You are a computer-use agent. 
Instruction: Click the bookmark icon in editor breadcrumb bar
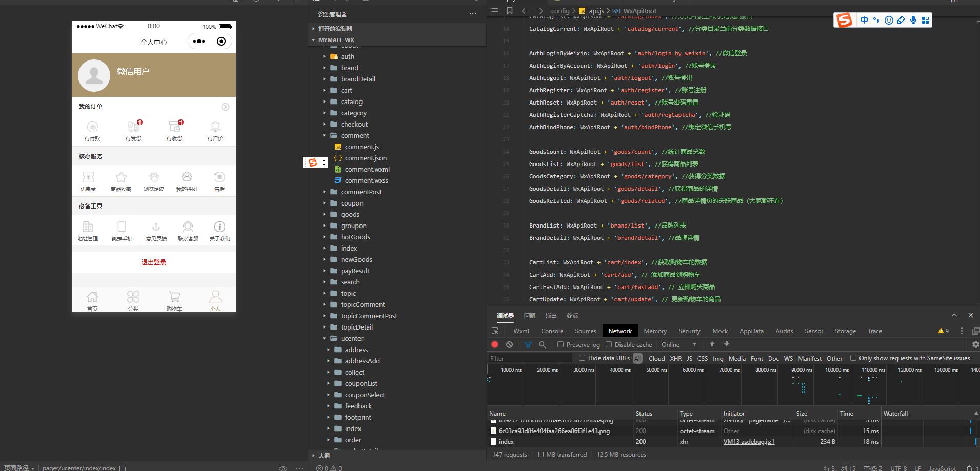click(509, 11)
